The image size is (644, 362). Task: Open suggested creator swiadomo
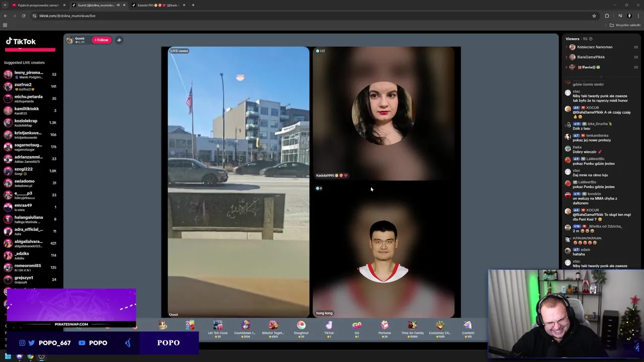(x=30, y=183)
